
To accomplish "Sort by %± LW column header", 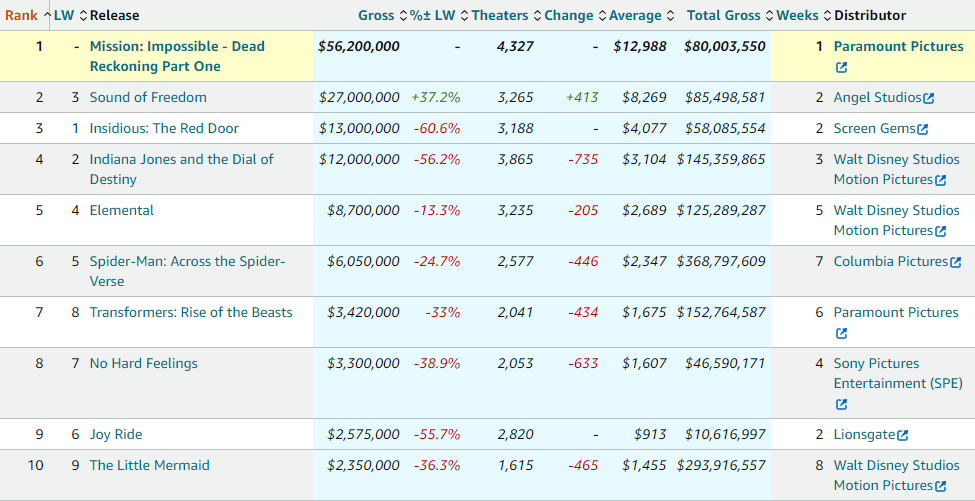I will (x=433, y=15).
